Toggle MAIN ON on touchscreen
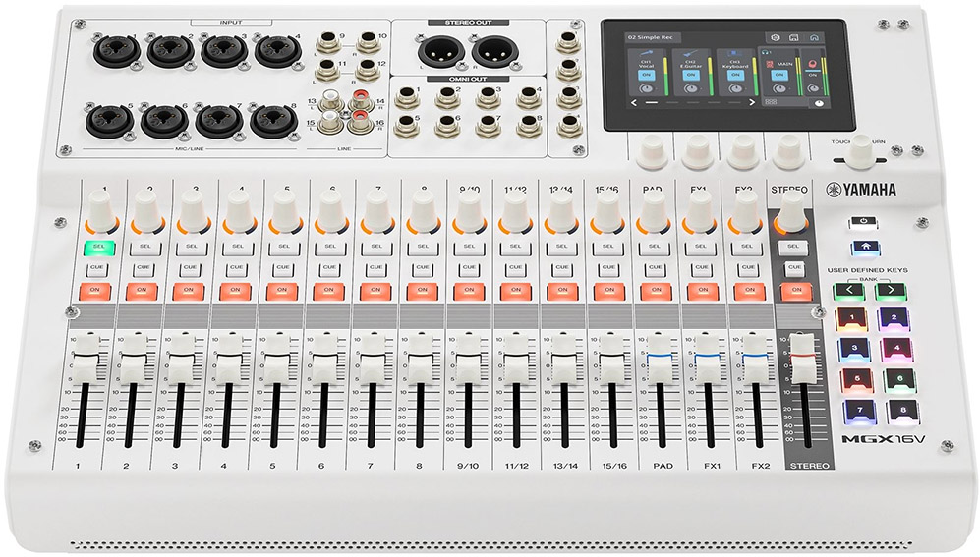The image size is (980, 557). (779, 75)
